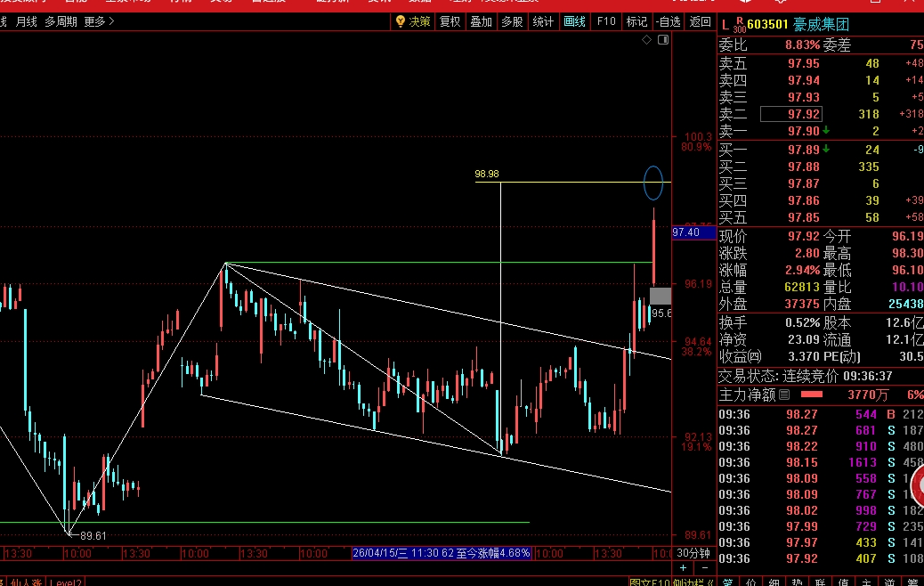Click stock name 豪威集团

click(x=821, y=25)
